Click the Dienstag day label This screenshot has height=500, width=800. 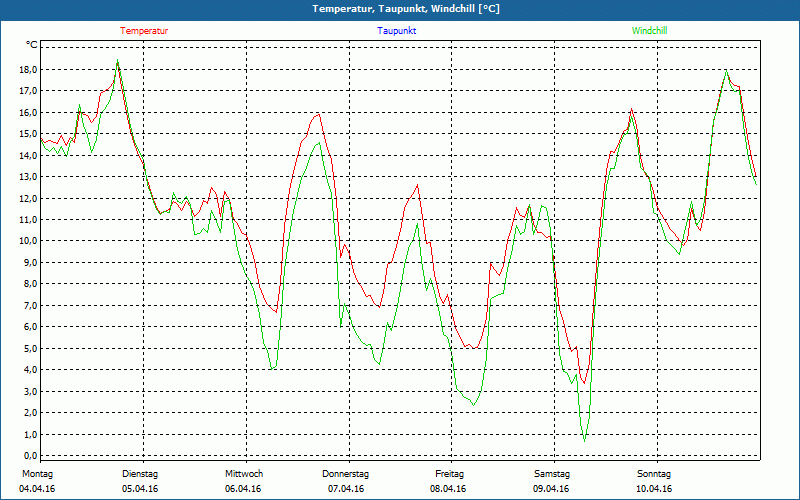click(140, 474)
